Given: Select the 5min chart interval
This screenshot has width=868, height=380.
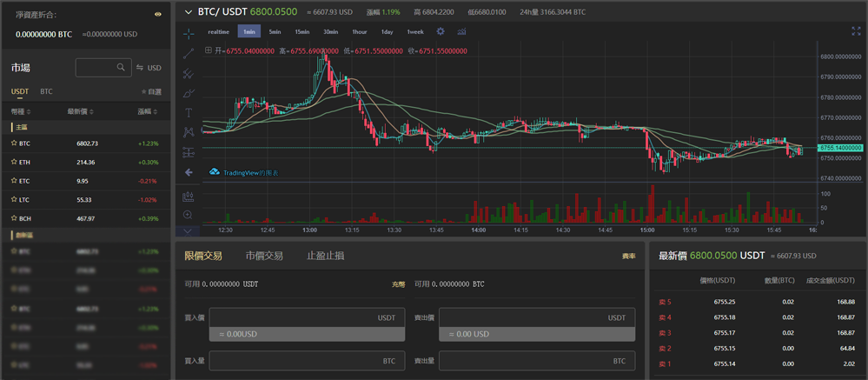Looking at the screenshot, I should tap(275, 31).
